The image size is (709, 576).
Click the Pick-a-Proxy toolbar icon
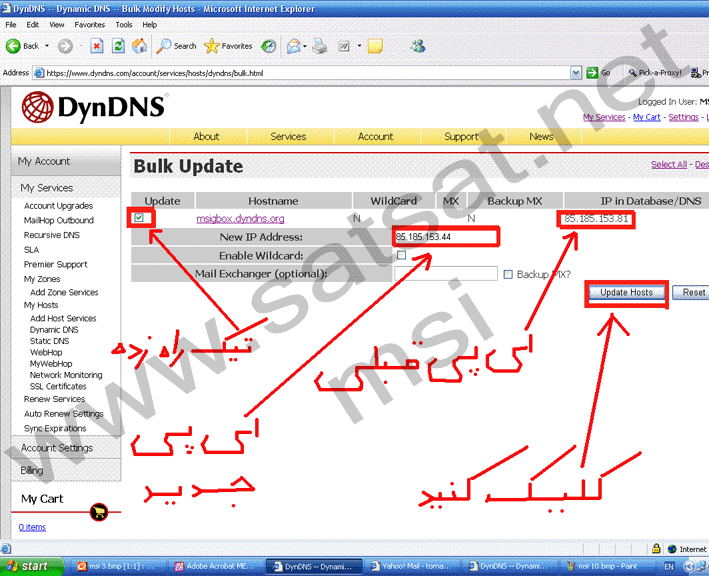pos(632,72)
